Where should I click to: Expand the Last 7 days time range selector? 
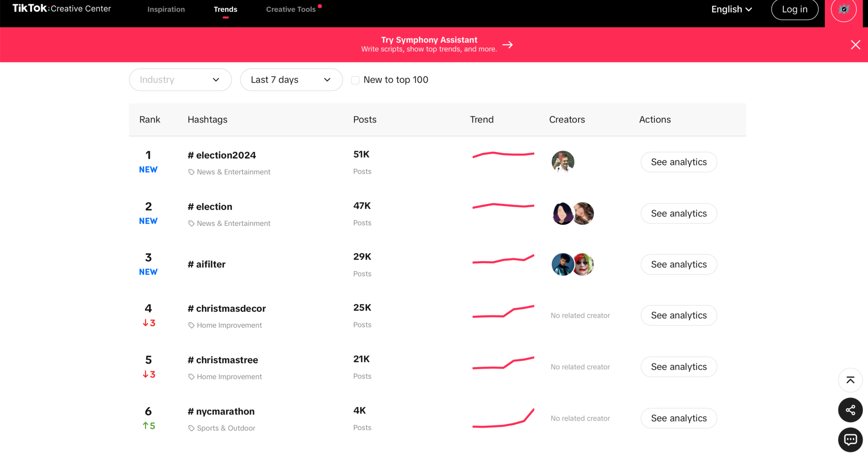click(x=291, y=80)
